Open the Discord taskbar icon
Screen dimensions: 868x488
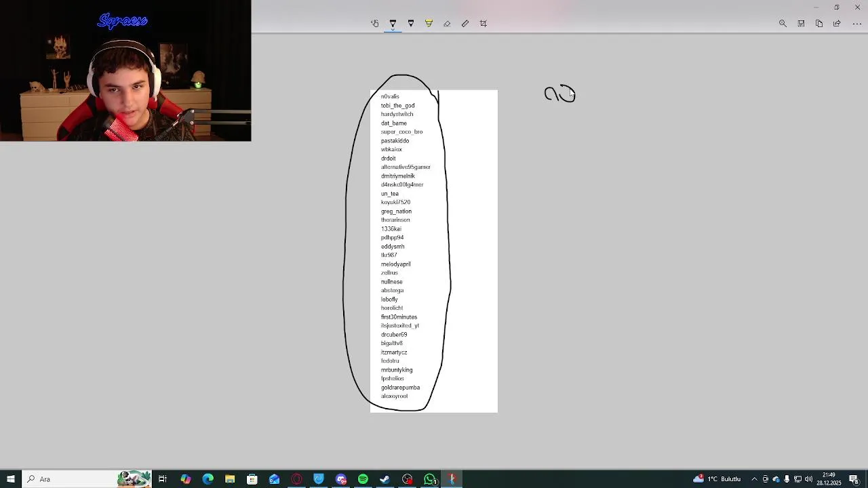point(341,479)
